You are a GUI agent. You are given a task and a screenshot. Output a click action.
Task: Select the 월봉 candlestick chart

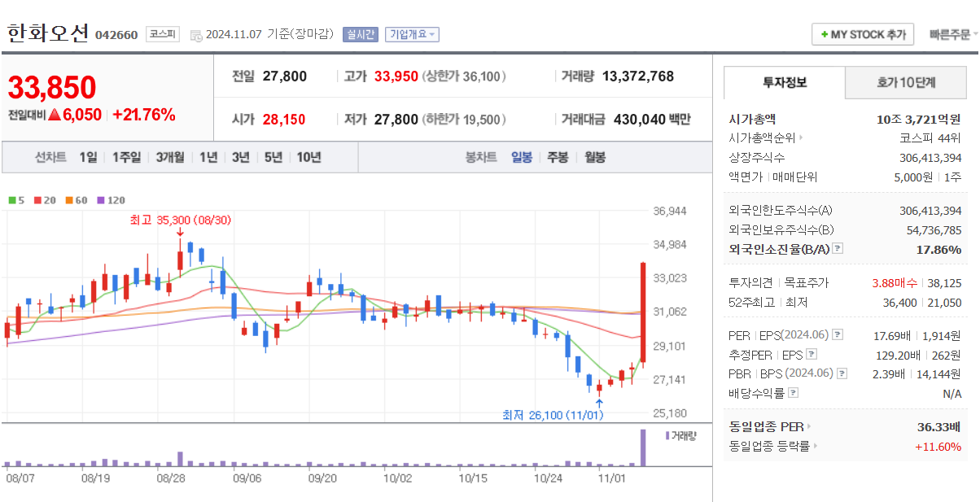point(595,157)
